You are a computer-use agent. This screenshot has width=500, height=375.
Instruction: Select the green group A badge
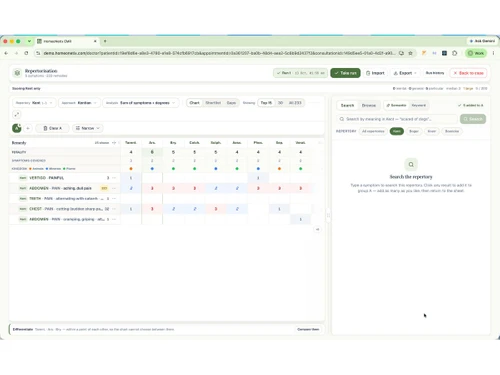pyautogui.click(x=17, y=128)
